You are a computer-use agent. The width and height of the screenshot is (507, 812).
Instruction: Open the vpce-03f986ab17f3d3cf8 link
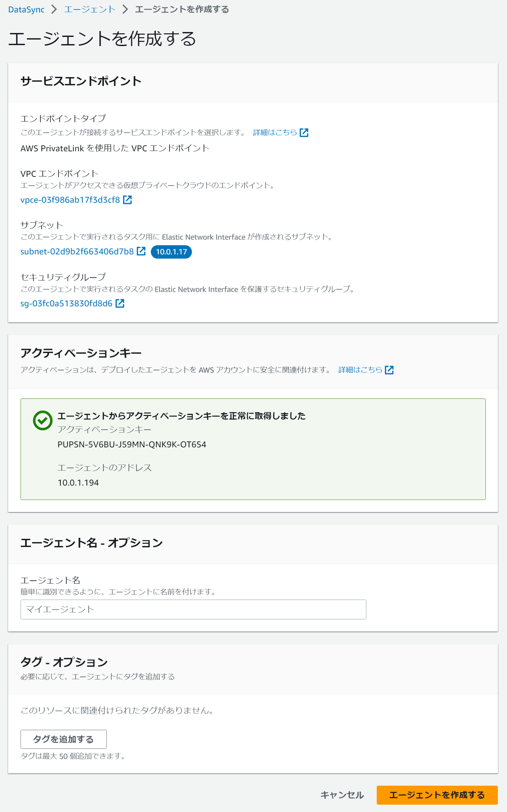(x=70, y=200)
